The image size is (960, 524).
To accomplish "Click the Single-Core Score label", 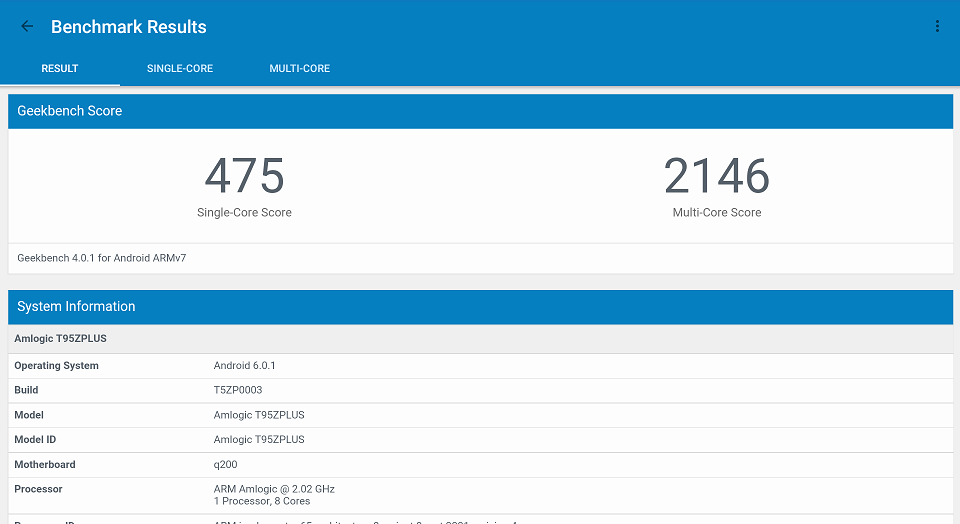I will coord(244,212).
